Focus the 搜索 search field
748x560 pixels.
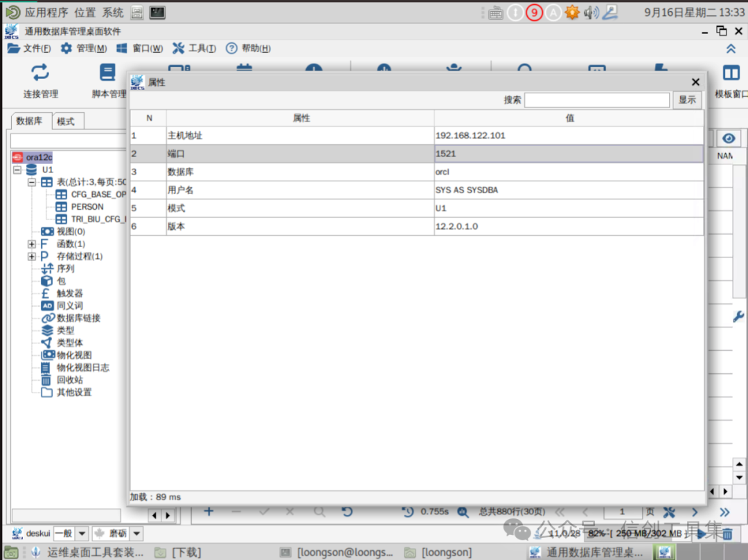597,100
